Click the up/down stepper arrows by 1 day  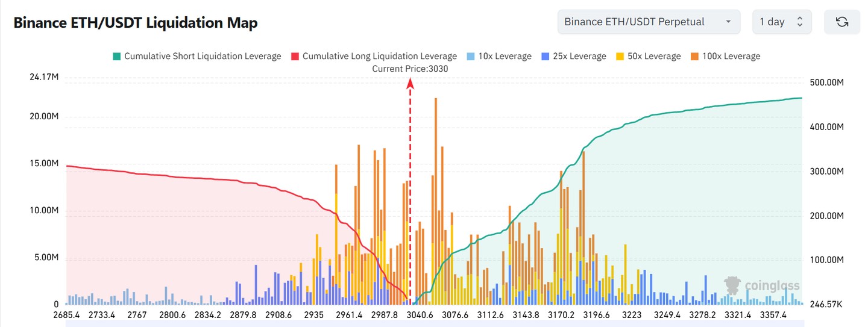(x=800, y=22)
